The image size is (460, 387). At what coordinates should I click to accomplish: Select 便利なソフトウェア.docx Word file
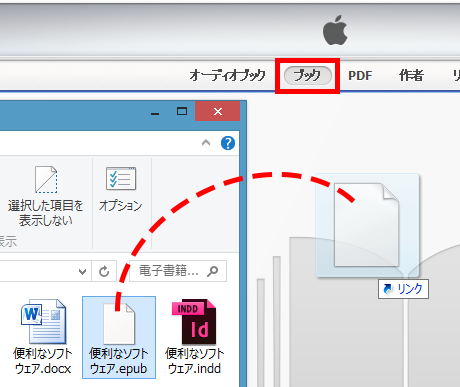coord(43,337)
